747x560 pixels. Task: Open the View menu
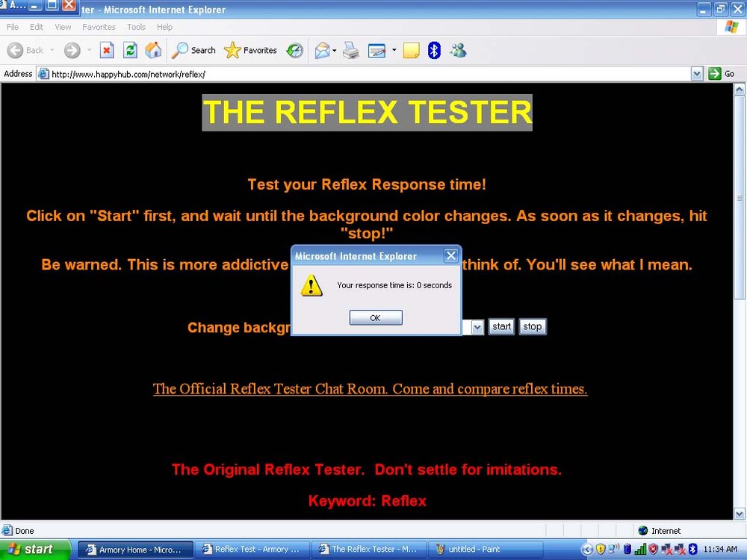63,27
